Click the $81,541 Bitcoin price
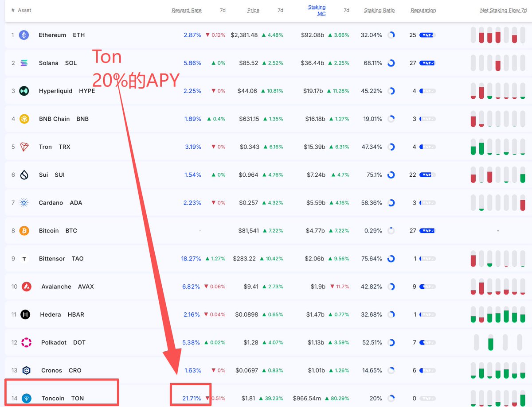The width and height of the screenshot is (532, 407). (x=249, y=231)
